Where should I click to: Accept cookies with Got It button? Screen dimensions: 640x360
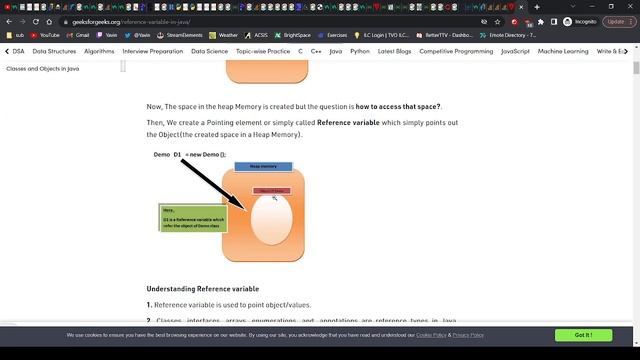583,335
